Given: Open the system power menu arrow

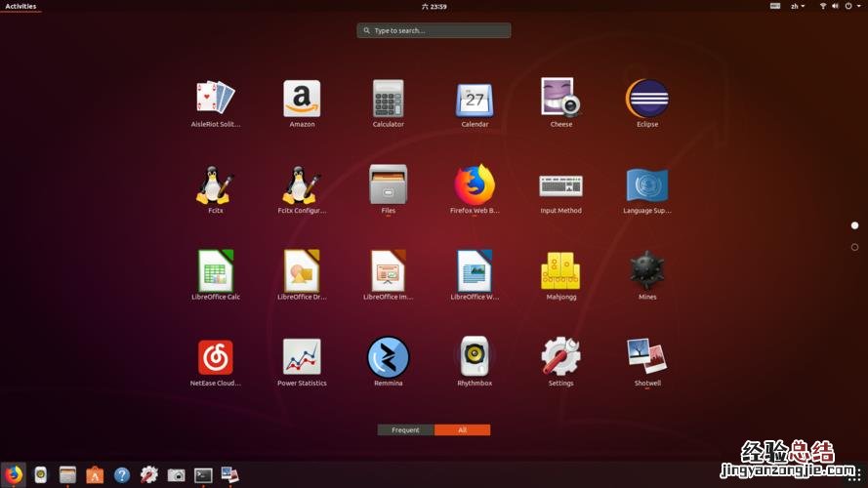Looking at the screenshot, I should tap(858, 6).
